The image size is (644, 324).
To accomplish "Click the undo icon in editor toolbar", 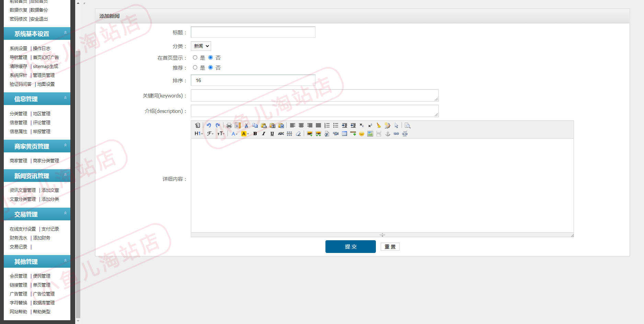I will pyautogui.click(x=208, y=125).
